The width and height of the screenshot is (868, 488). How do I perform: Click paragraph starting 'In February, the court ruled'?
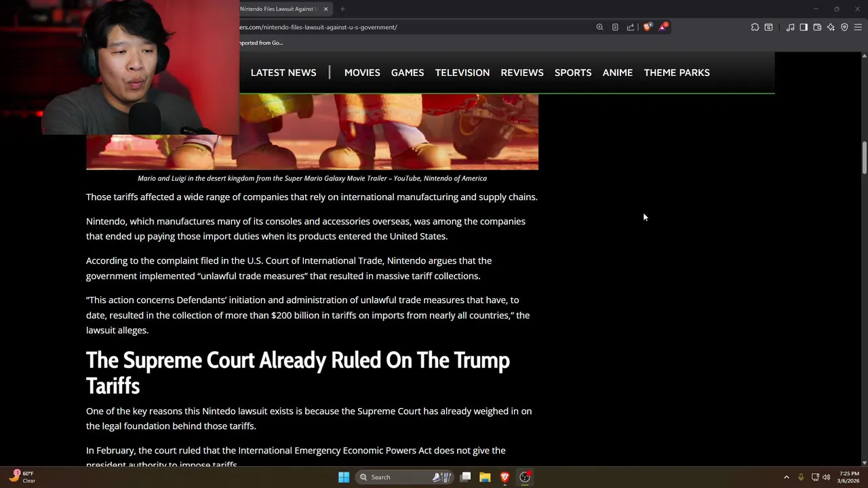point(296,457)
